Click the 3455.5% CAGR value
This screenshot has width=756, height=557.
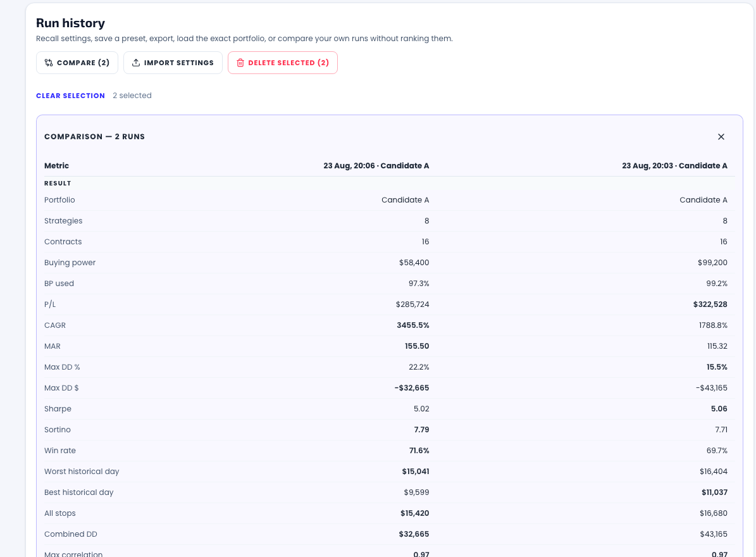tap(412, 325)
